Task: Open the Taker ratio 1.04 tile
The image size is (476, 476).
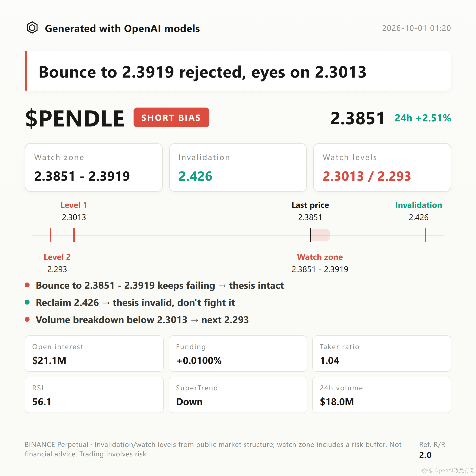Action: (x=382, y=353)
